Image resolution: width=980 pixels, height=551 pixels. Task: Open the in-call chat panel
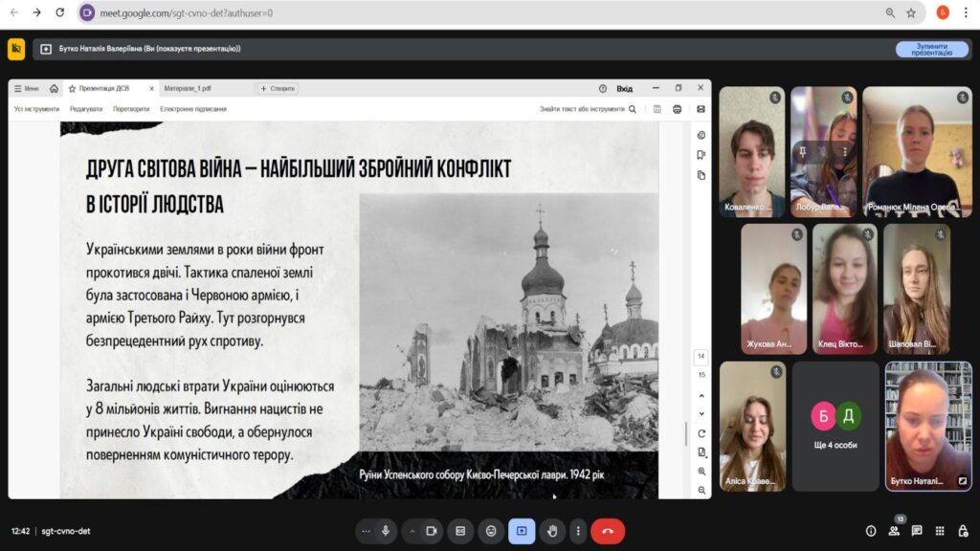click(917, 531)
